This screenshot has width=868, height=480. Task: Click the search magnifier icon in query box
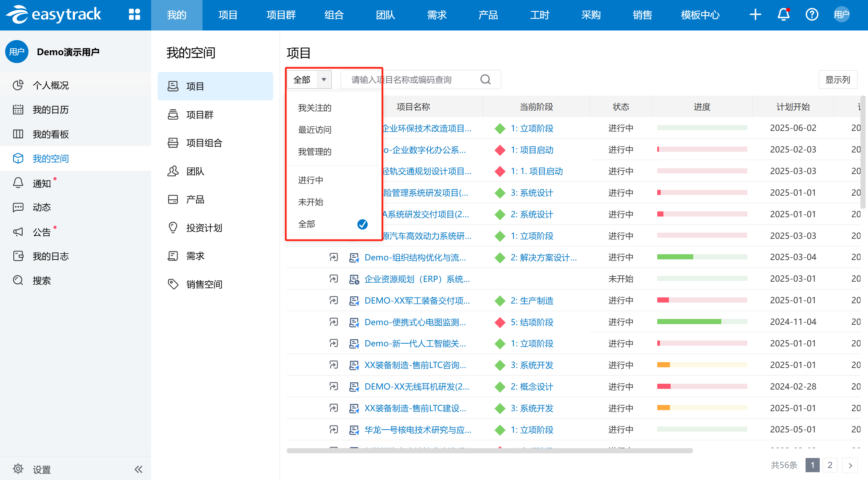[x=485, y=80]
